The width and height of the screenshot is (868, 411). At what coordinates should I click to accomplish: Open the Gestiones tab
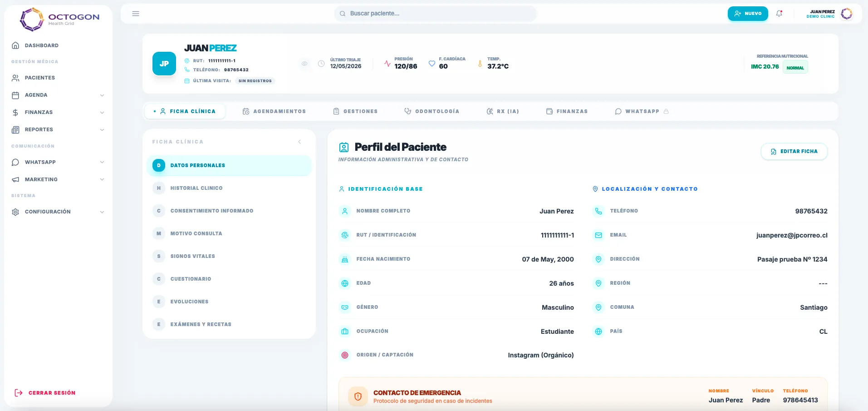tap(355, 111)
